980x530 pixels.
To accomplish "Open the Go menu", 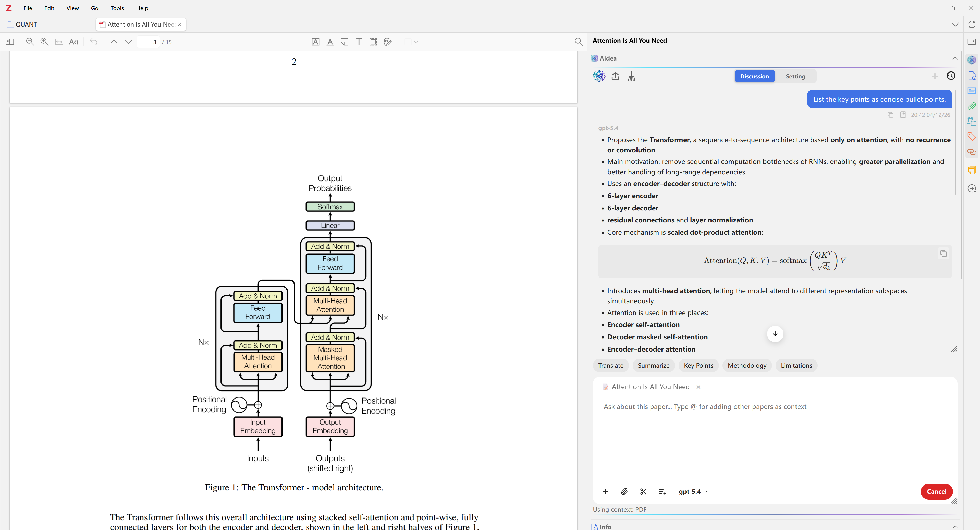I will pos(94,8).
